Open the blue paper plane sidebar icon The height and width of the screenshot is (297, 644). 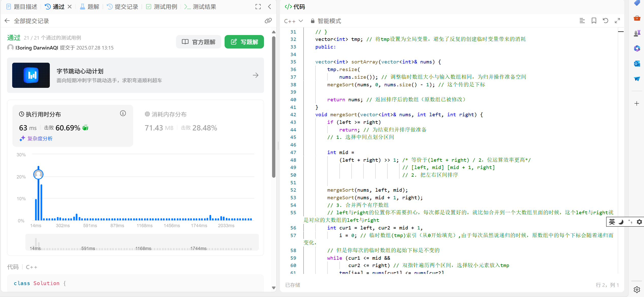tap(637, 79)
